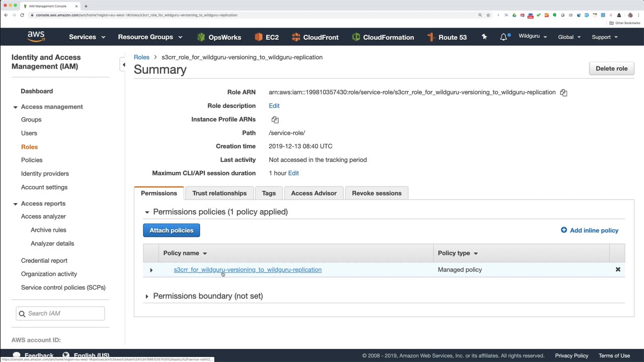Open Access analyzer in the sidebar
644x362 pixels.
click(43, 216)
